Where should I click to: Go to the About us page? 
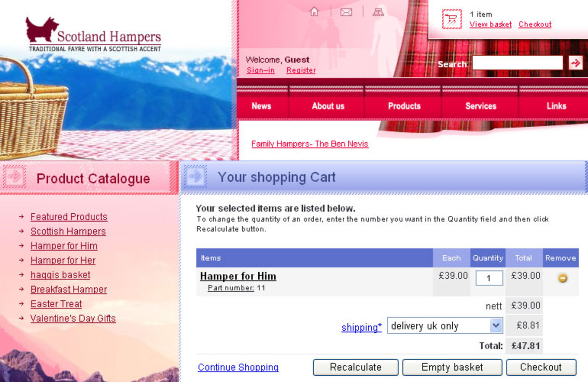point(328,106)
